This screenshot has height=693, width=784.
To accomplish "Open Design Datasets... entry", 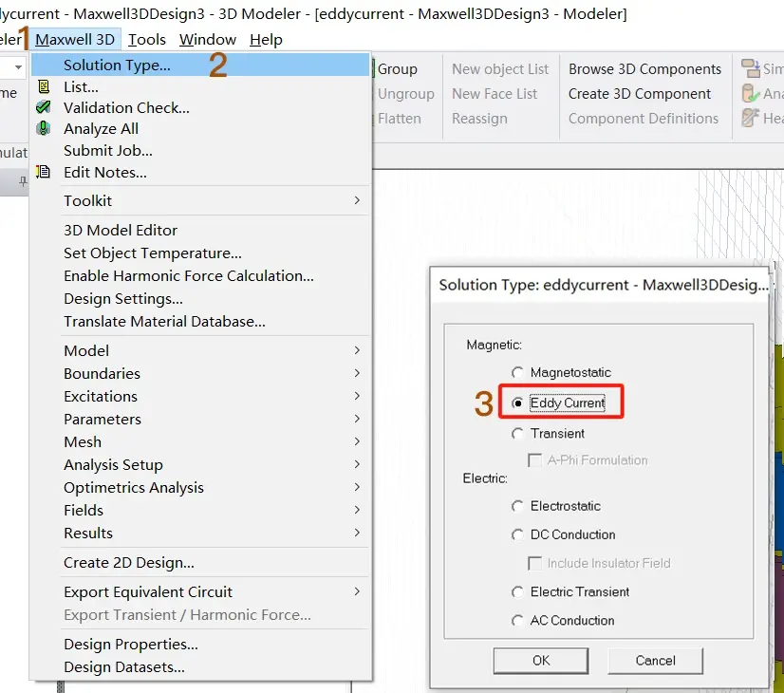I will (200, 667).
